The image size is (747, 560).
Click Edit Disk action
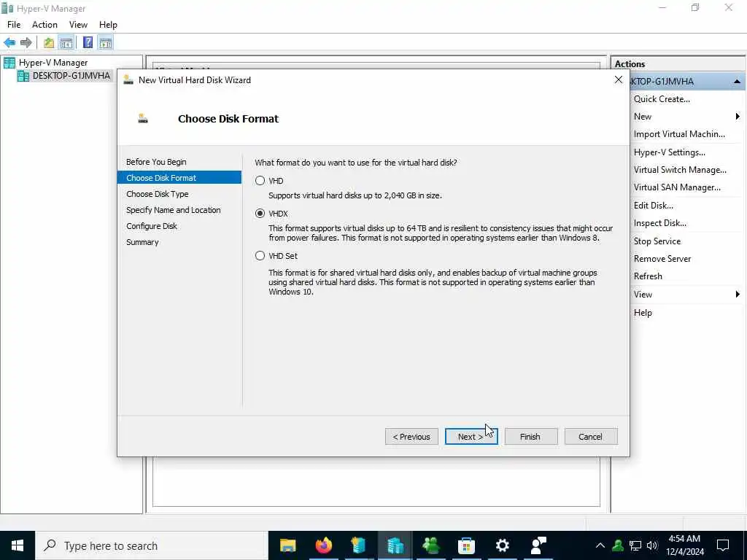(x=653, y=206)
